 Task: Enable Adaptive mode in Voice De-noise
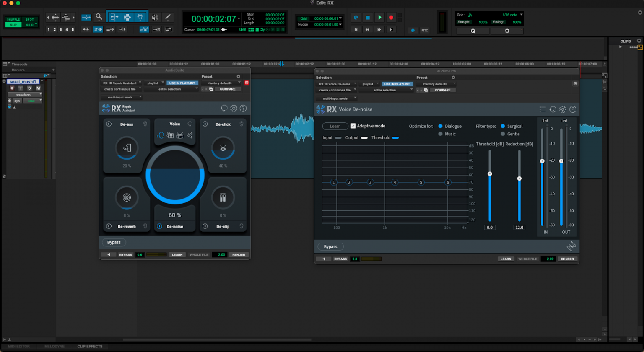pyautogui.click(x=353, y=126)
